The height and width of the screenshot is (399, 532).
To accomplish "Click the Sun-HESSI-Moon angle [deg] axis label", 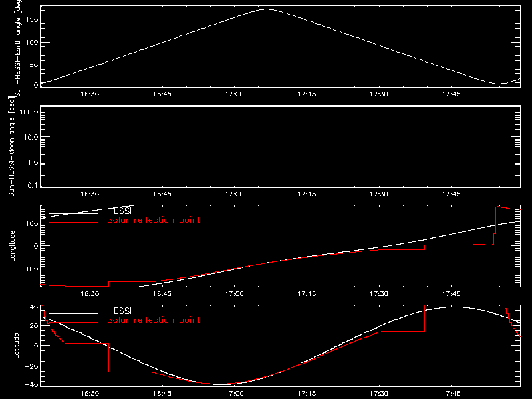I will [x=11, y=146].
